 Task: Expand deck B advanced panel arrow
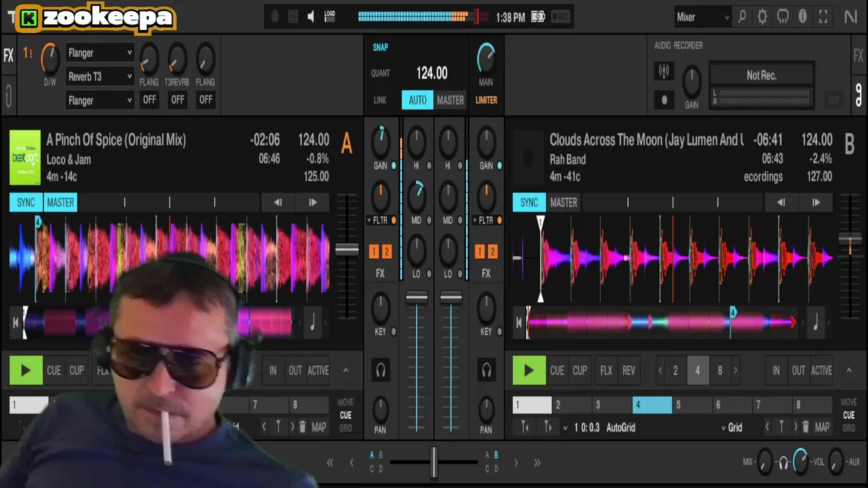tap(848, 370)
